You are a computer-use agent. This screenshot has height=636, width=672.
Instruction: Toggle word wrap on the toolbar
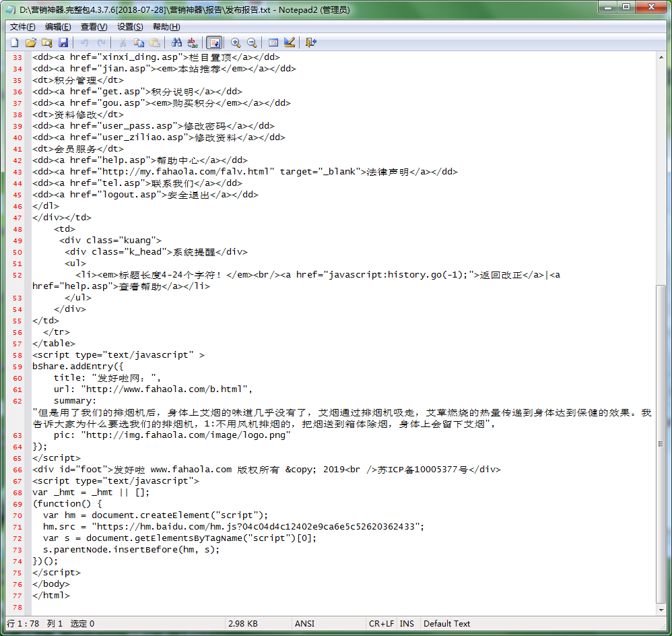[x=215, y=42]
